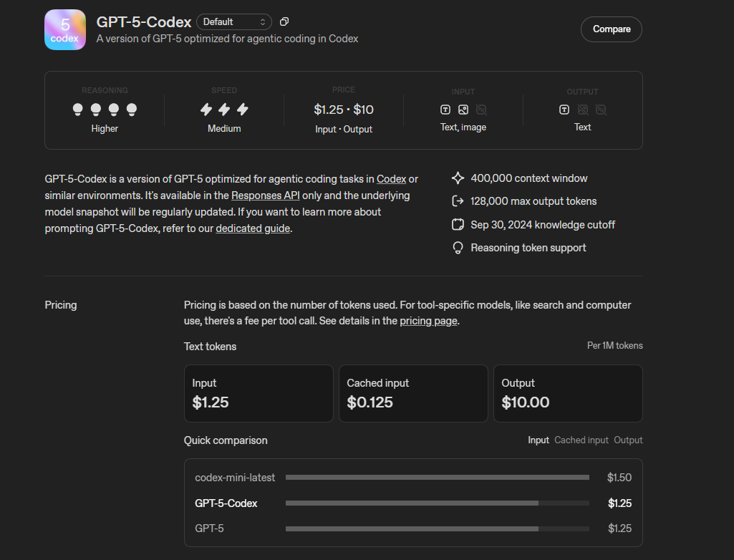The height and width of the screenshot is (560, 734).
Task: Click the text output modality icon
Action: (x=565, y=110)
